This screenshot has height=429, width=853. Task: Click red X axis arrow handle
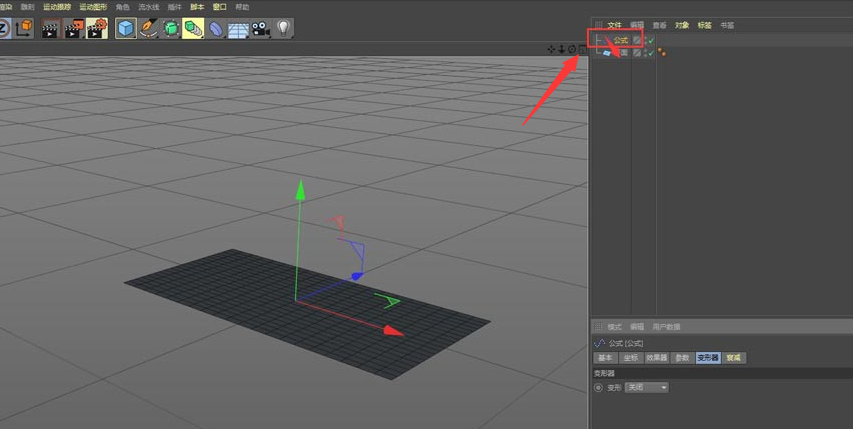click(393, 330)
